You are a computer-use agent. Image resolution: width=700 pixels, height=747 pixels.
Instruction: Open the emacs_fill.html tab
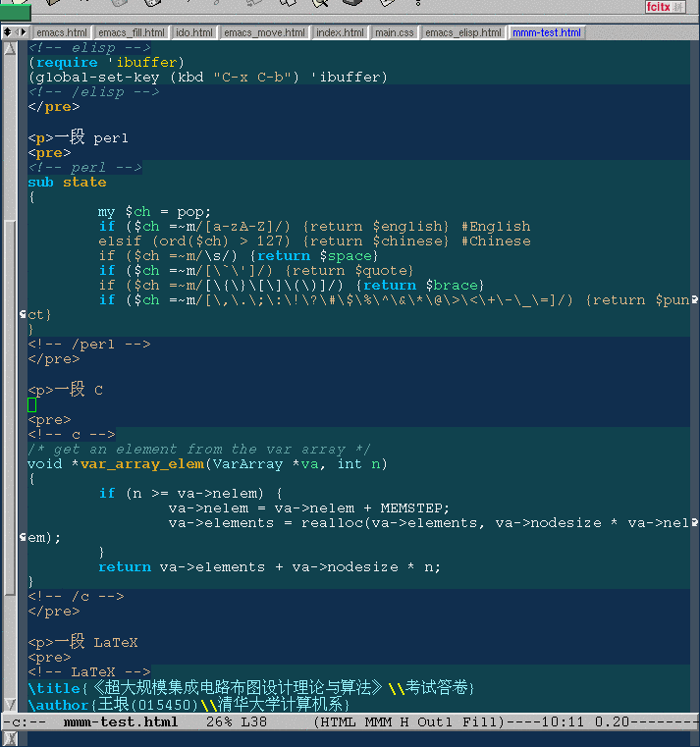click(x=132, y=32)
